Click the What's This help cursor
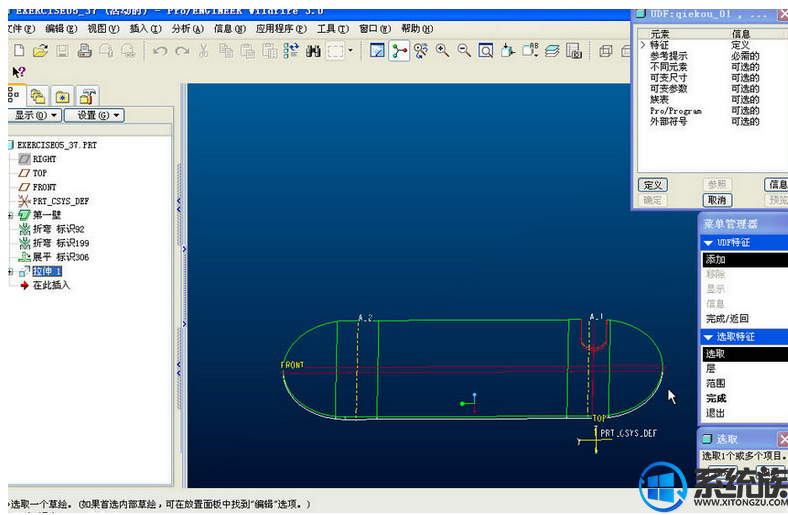This screenshot has width=788, height=515. [19, 72]
